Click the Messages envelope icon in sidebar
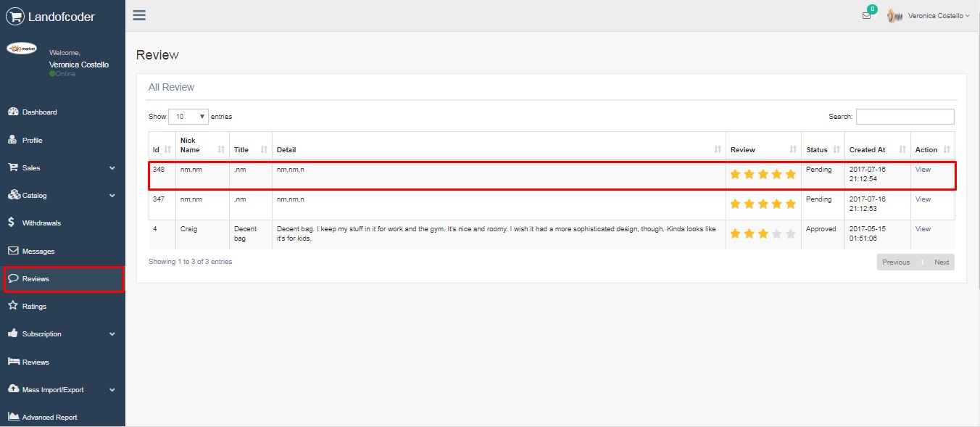The width and height of the screenshot is (980, 427). (13, 251)
